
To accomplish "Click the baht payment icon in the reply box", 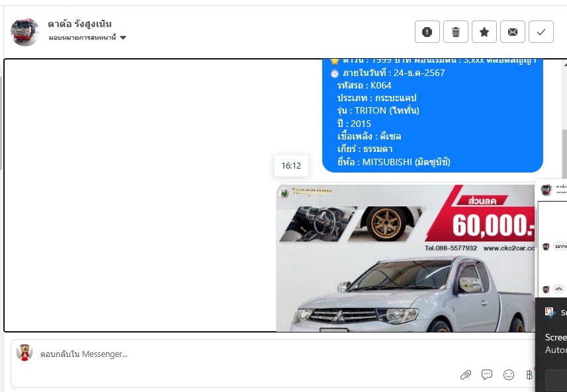I will click(x=529, y=375).
